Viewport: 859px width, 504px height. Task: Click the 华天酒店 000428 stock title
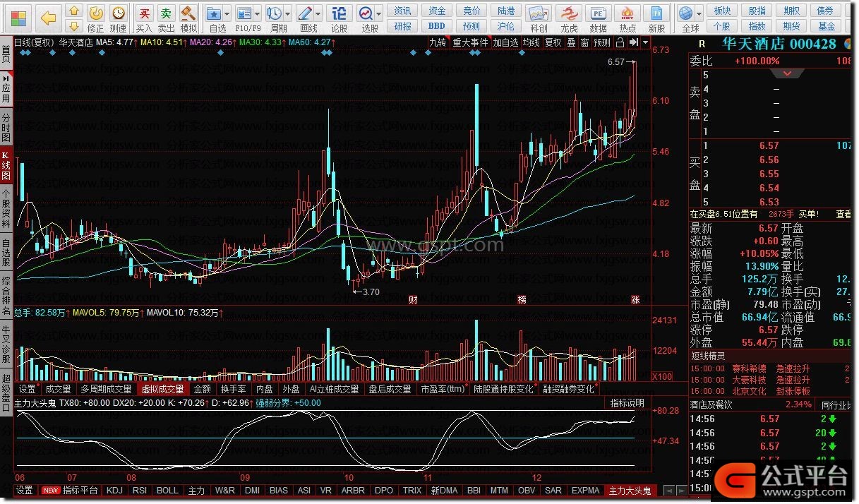pos(779,44)
